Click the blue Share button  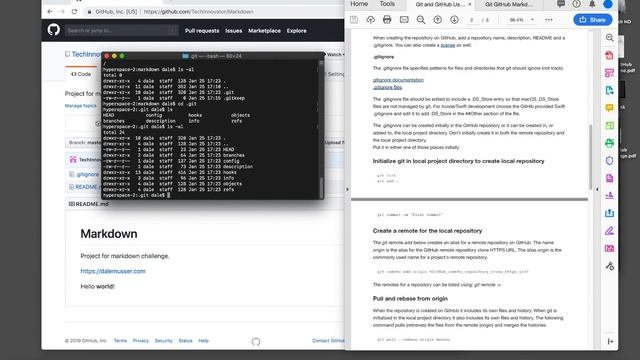593,20
